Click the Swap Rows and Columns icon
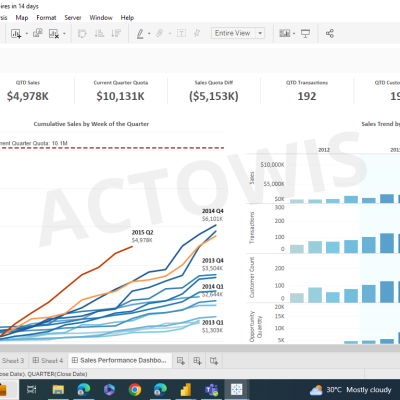Screen dimensions: 400x400 point(82,33)
